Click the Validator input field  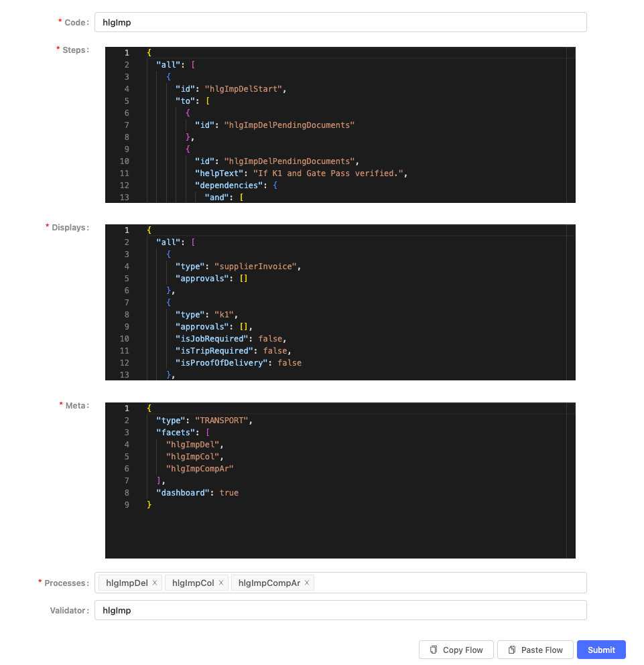click(x=340, y=610)
